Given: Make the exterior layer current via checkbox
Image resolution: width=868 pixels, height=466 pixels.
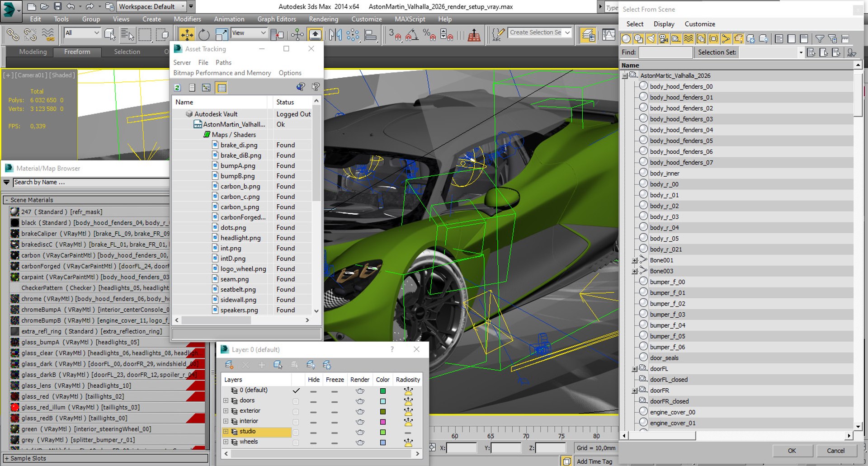Looking at the screenshot, I should point(296,412).
